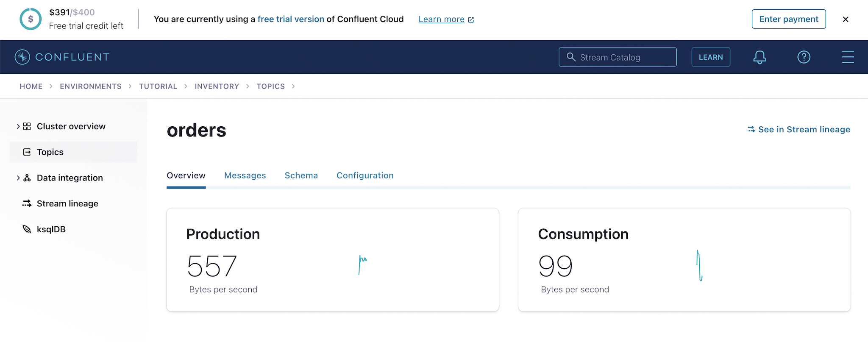
Task: Click the Stream lineage sidebar icon
Action: pos(27,203)
